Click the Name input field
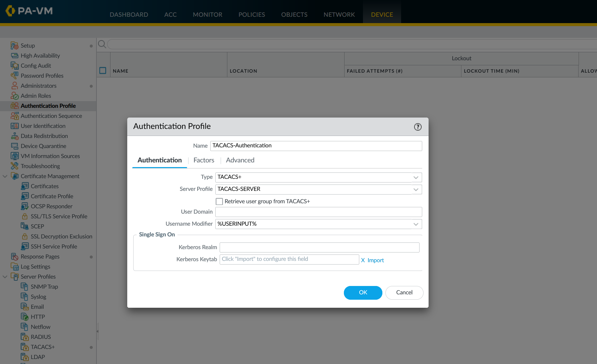Viewport: 597px width, 364px height. (316, 146)
